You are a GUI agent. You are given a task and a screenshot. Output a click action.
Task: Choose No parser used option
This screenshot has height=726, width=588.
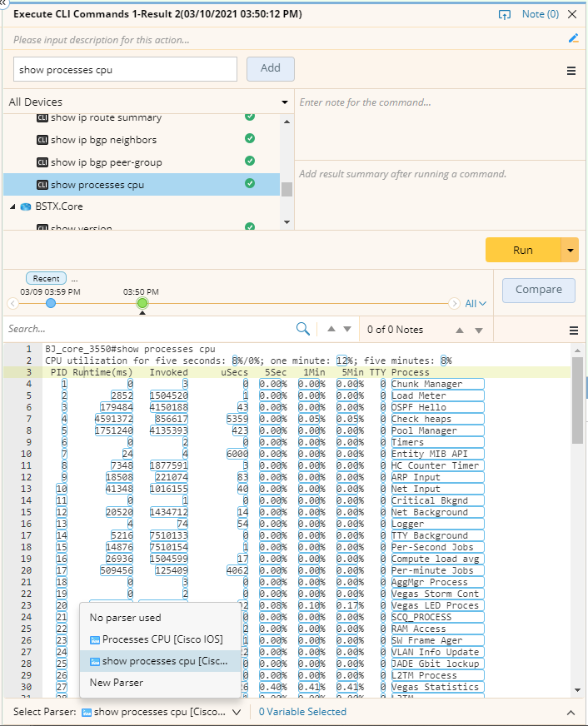tap(160, 618)
